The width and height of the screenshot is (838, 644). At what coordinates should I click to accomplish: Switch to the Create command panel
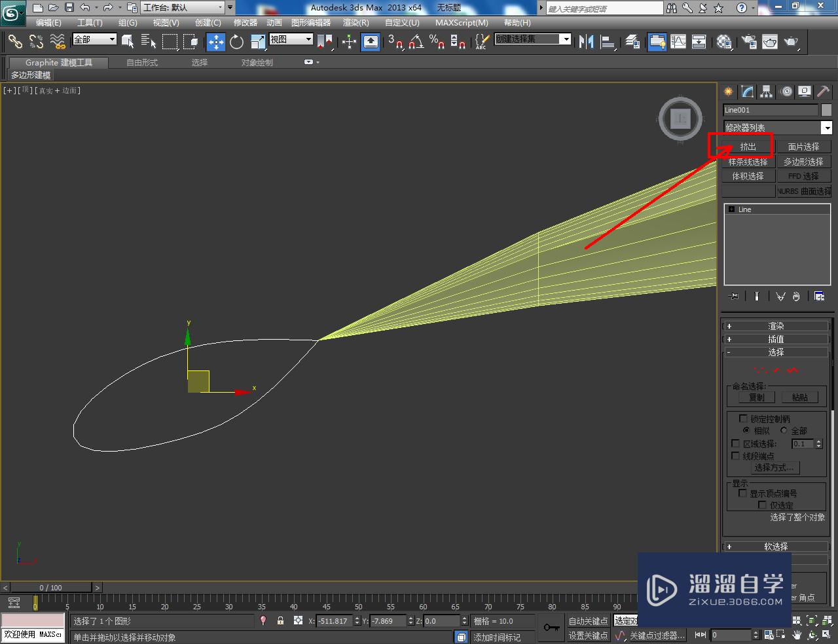pos(728,92)
